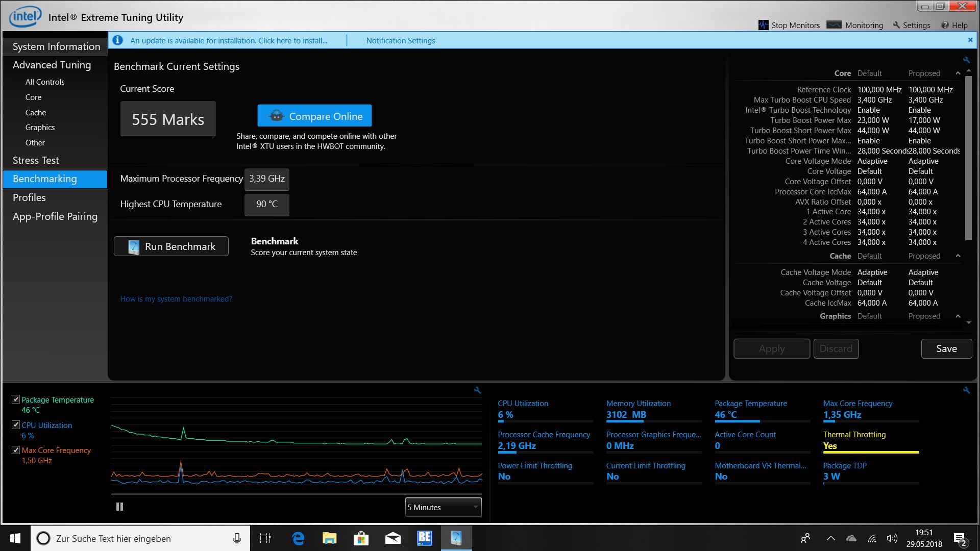Collapse the Core settings section
980x551 pixels.
pos(958,73)
